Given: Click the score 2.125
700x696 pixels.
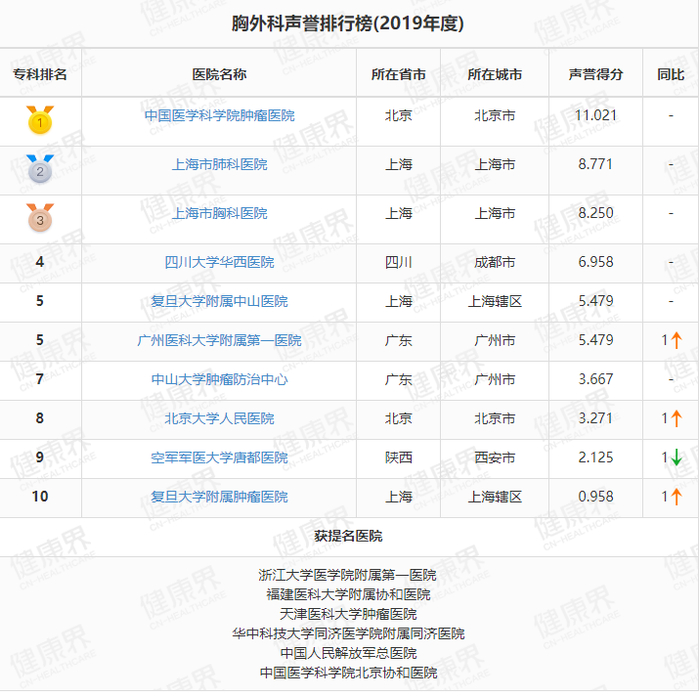Looking at the screenshot, I should point(596,458).
